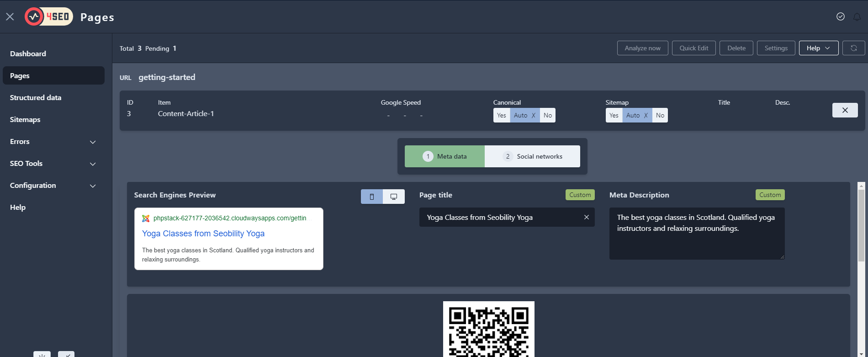Click the preview description snippet text
This screenshot has height=357, width=868.
pos(228,255)
